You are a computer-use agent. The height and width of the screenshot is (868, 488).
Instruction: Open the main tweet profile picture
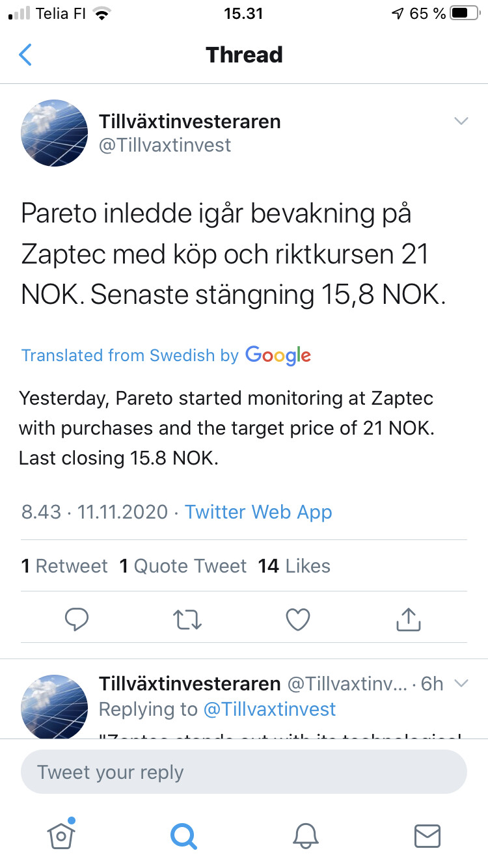pyautogui.click(x=55, y=133)
